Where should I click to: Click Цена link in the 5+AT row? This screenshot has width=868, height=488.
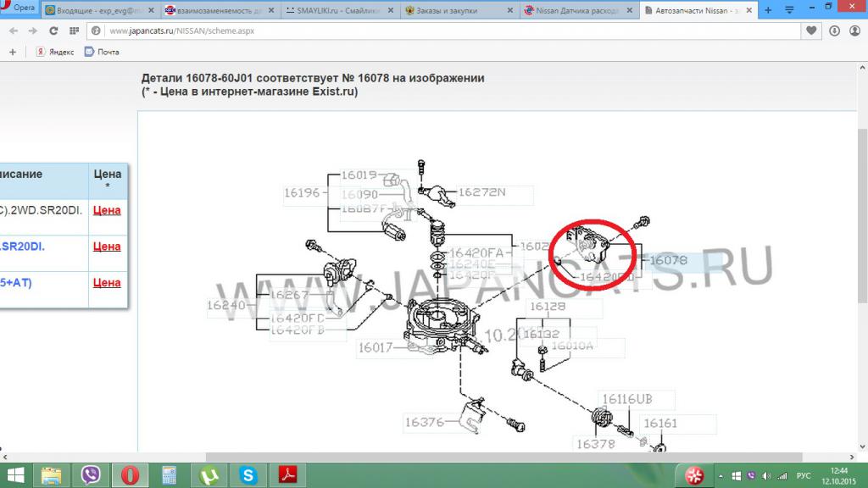[107, 282]
